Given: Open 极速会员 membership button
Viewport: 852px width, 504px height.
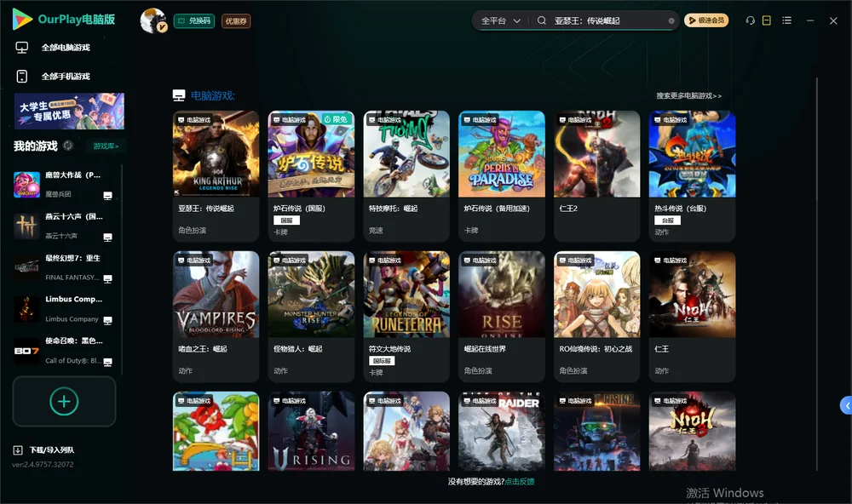Looking at the screenshot, I should click(x=706, y=20).
